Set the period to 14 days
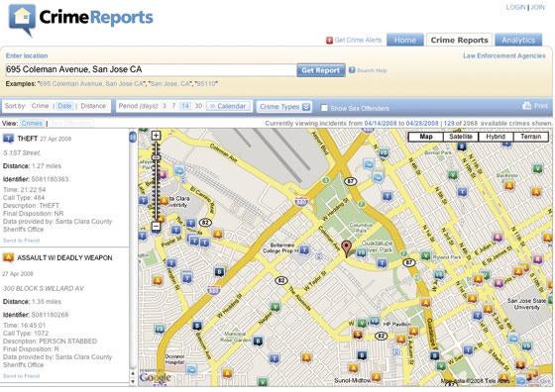 pos(185,106)
